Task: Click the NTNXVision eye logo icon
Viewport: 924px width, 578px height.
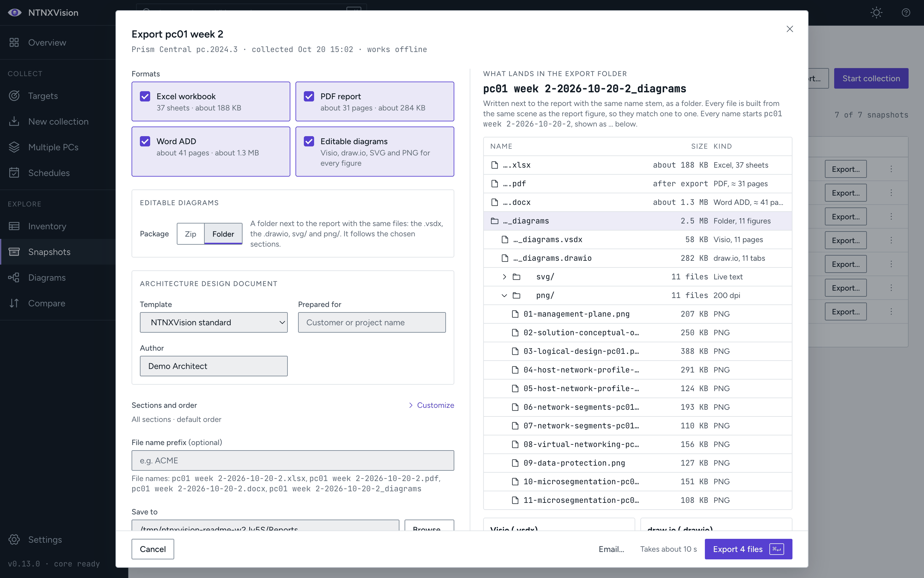Action: point(14,13)
